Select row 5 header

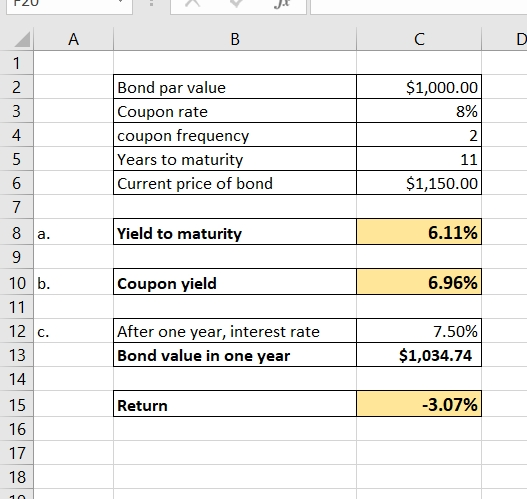pos(16,159)
